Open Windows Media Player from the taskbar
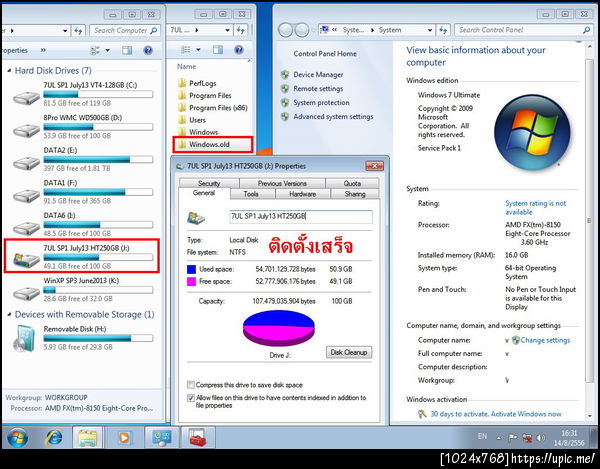The width and height of the screenshot is (600, 469). click(124, 438)
